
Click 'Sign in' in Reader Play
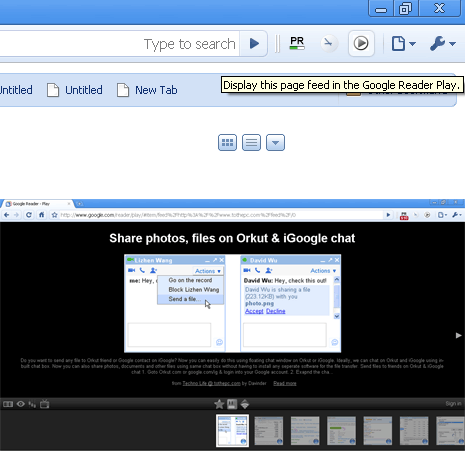tap(453, 404)
